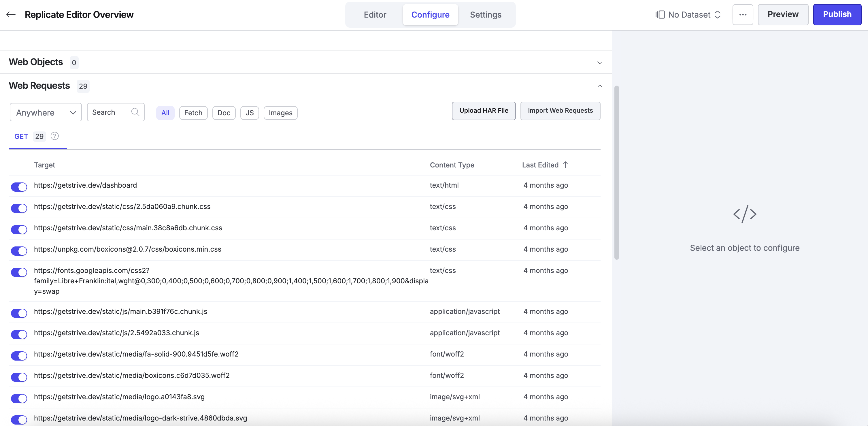Viewport: 868px width, 426px height.
Task: Switch to the Settings tab
Action: (x=486, y=15)
